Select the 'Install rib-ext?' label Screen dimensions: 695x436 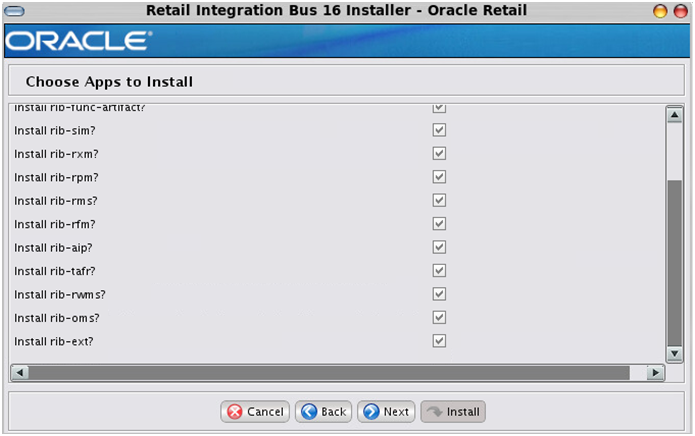[54, 342]
